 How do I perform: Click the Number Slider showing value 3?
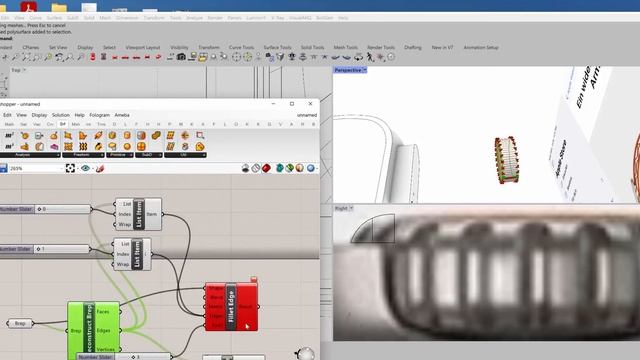pyautogui.click(x=124, y=357)
